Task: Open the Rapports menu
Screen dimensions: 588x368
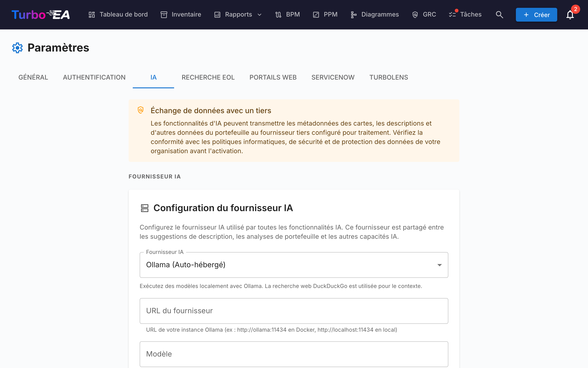Action: click(238, 14)
